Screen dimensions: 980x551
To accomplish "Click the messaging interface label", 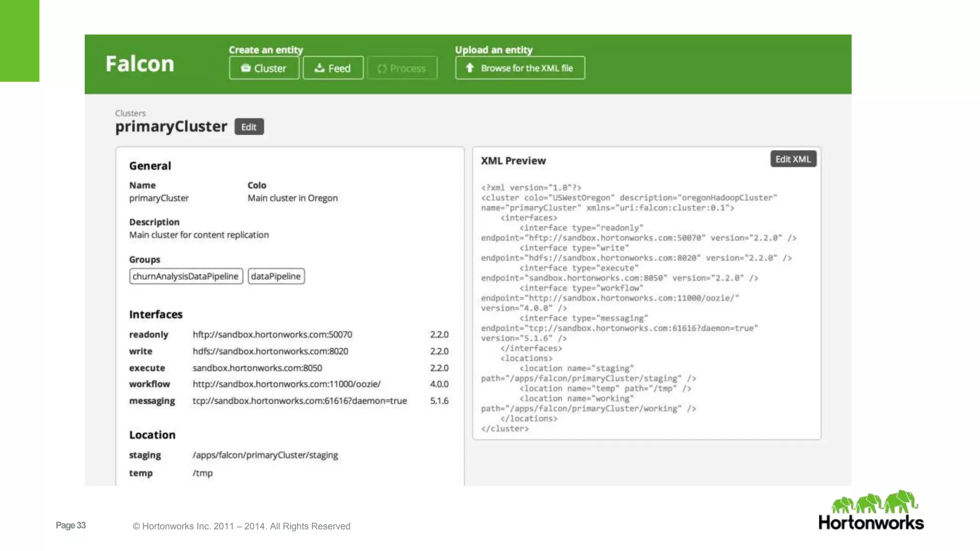I will coord(152,401).
